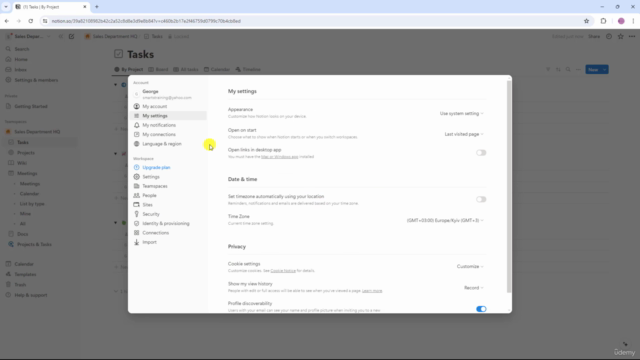The width and height of the screenshot is (640, 360).
Task: Open the Sales Depar... workspace switcher
Action: click(x=29, y=36)
